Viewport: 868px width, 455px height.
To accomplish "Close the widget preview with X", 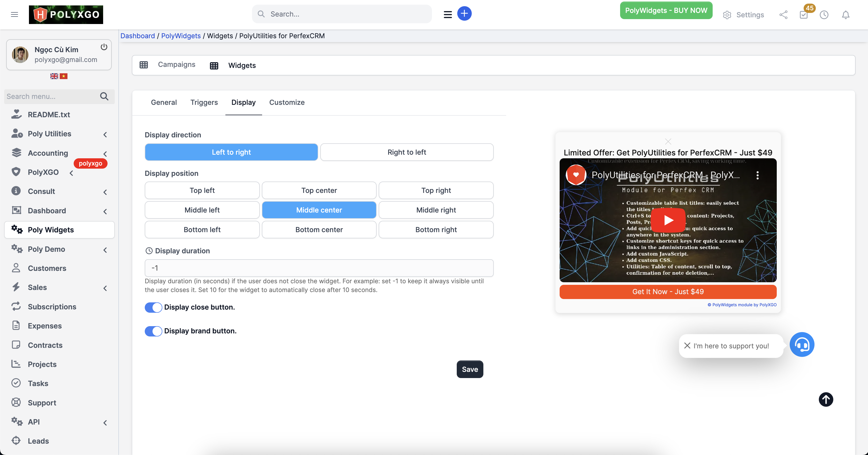I will click(x=668, y=142).
